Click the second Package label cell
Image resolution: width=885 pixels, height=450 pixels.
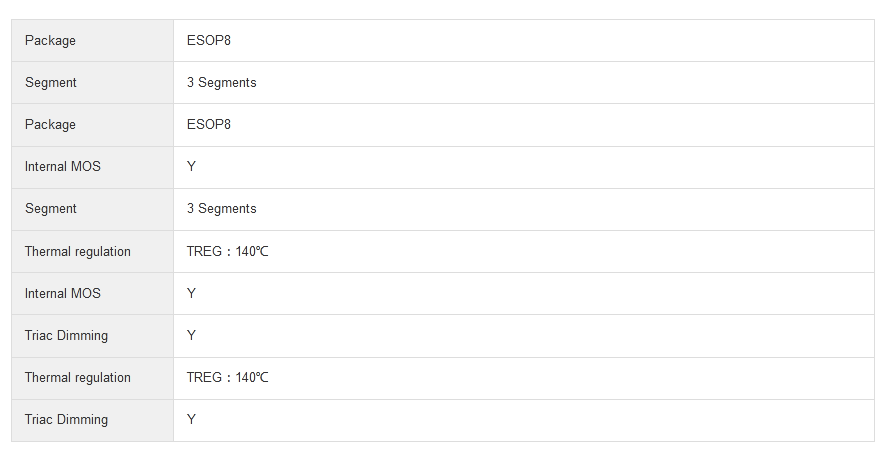pyautogui.click(x=50, y=125)
